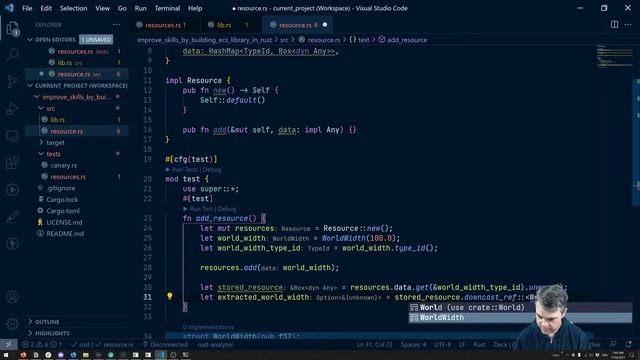640x360 pixels.
Task: Open the Help menu
Action: pyautogui.click(x=195, y=8)
